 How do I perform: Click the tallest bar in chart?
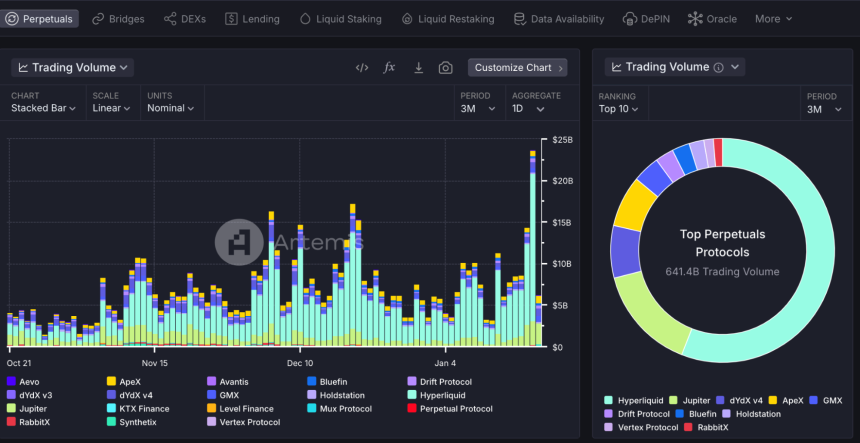(x=533, y=249)
